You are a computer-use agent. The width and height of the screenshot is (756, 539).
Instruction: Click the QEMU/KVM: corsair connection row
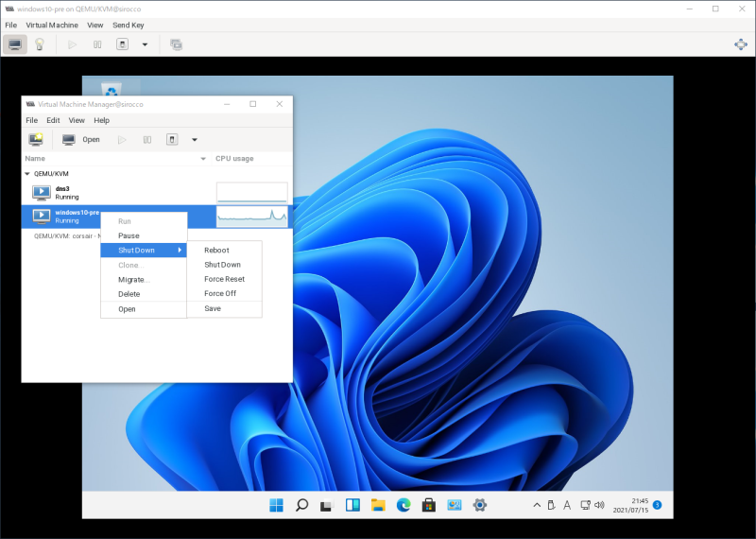click(67, 236)
